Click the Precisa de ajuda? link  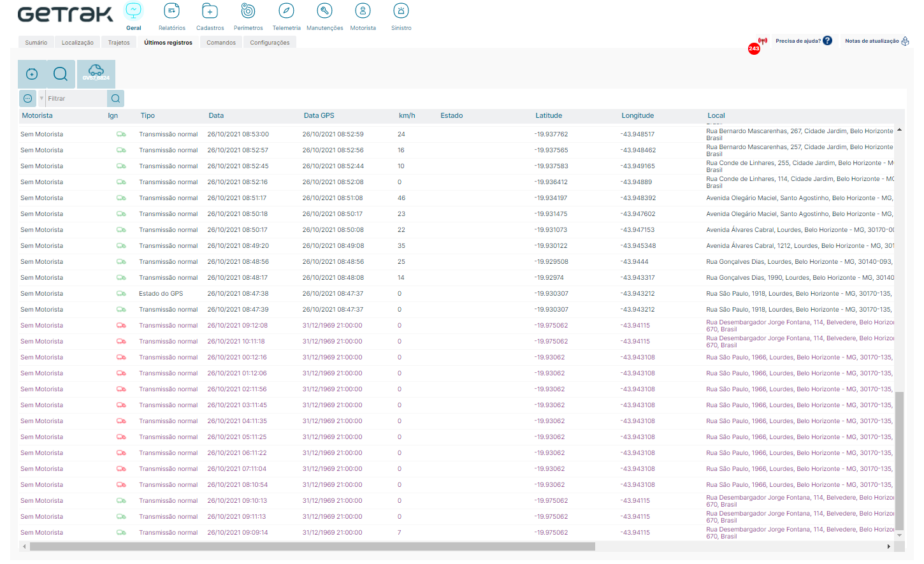[x=798, y=41]
